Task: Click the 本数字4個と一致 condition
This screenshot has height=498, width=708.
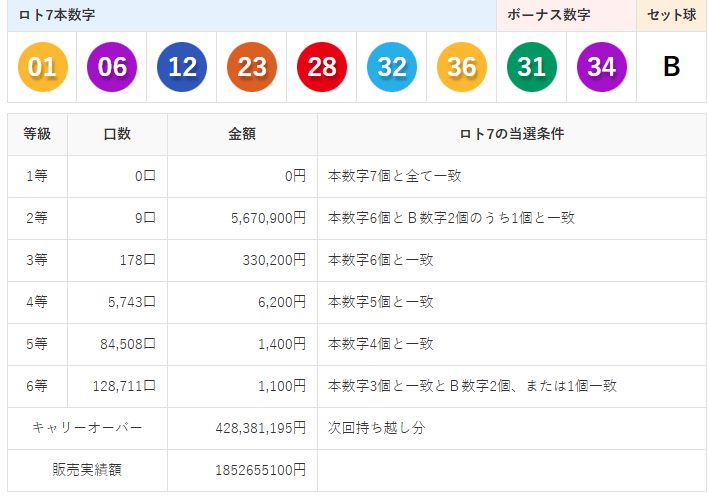Action: tap(381, 344)
